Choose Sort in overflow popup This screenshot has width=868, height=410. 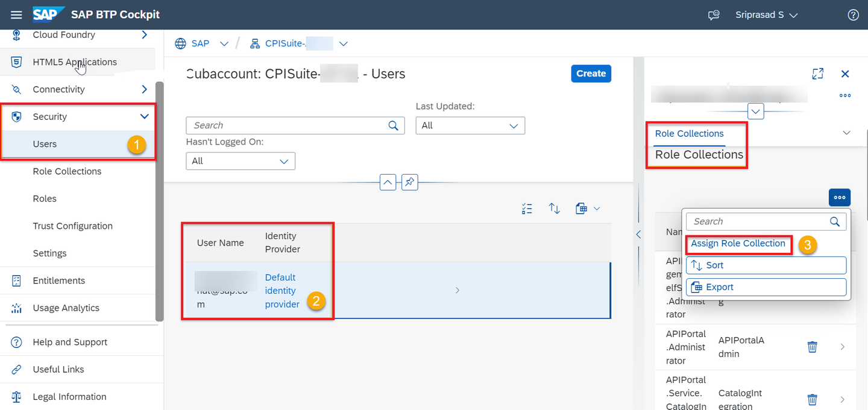coord(766,265)
